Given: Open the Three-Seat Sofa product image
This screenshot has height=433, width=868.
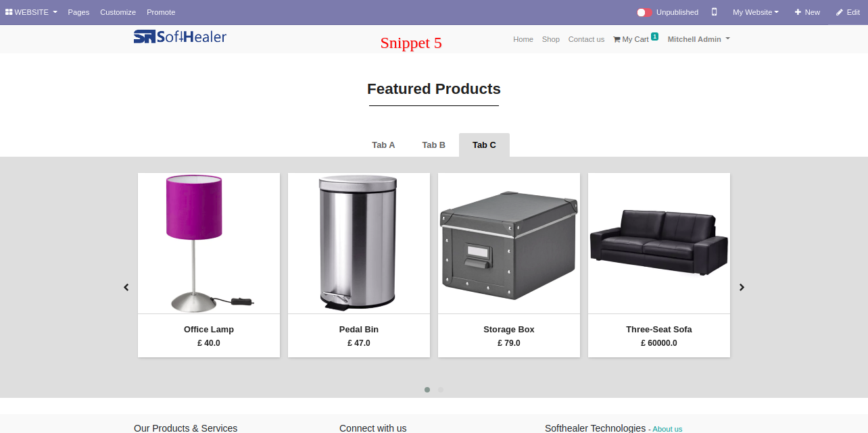Looking at the screenshot, I should (x=659, y=243).
